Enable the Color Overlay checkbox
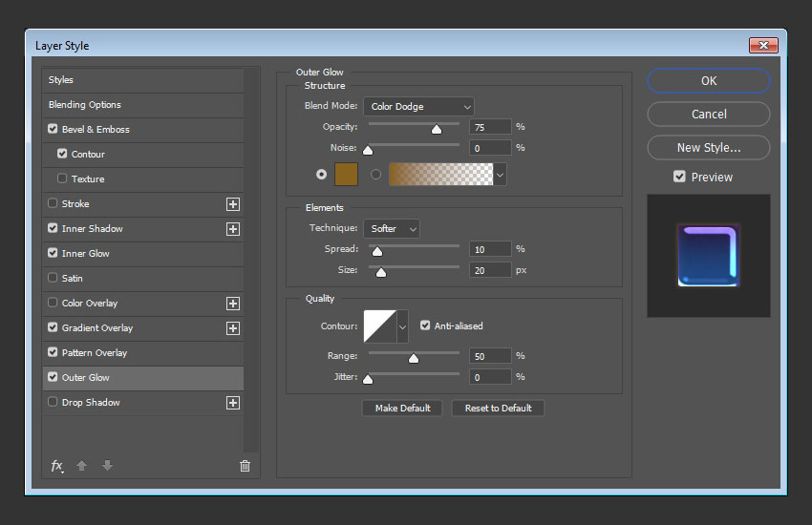Image resolution: width=812 pixels, height=525 pixels. tap(53, 303)
